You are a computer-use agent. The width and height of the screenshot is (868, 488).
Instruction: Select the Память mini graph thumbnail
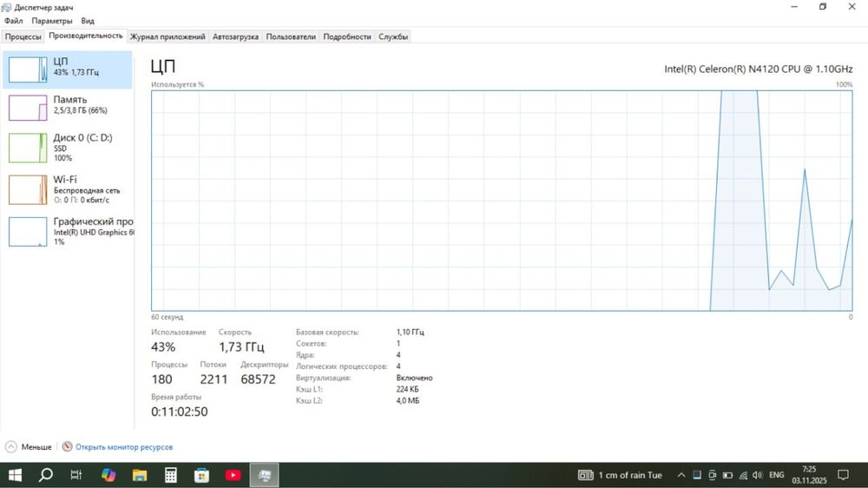[x=28, y=108]
